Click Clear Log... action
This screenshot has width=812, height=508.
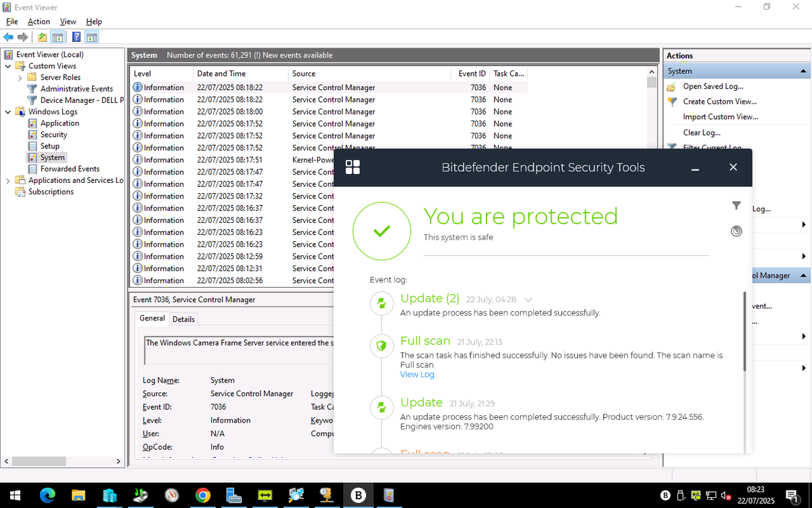click(702, 133)
